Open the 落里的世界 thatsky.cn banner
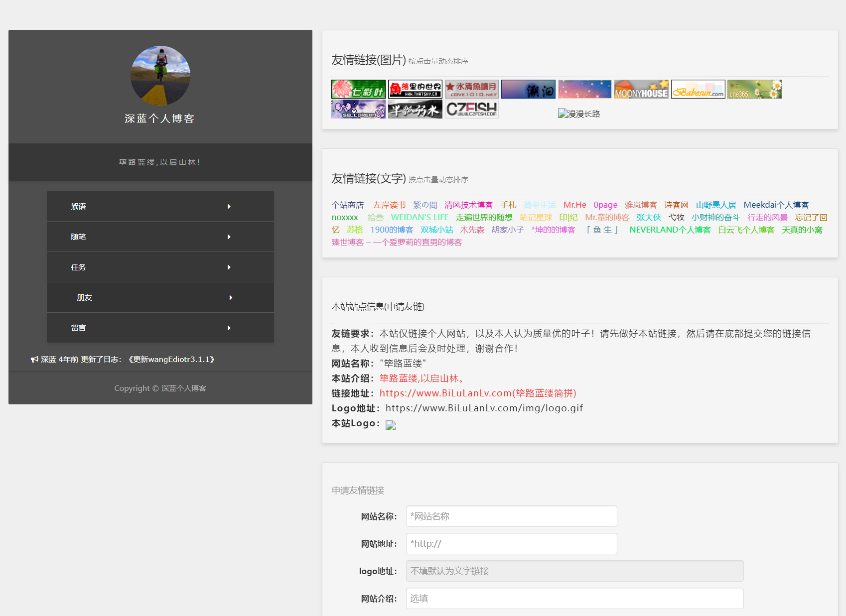 [415, 89]
